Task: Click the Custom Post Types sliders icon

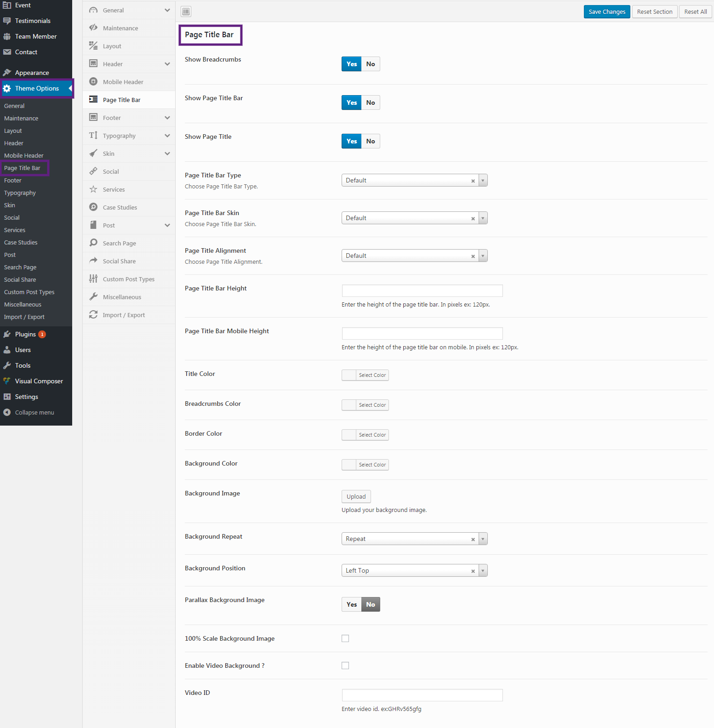Action: [x=93, y=279]
